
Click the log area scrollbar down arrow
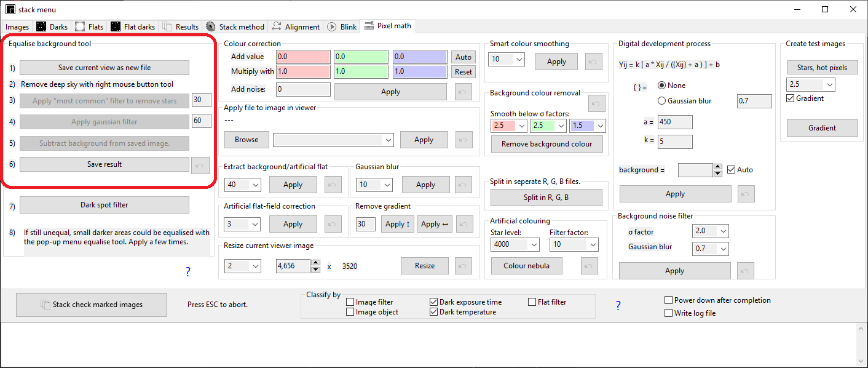[x=861, y=361]
